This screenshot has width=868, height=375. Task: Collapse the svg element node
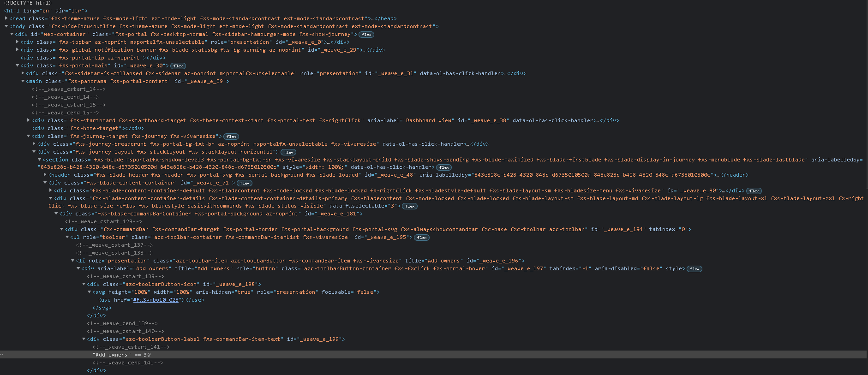pos(90,292)
